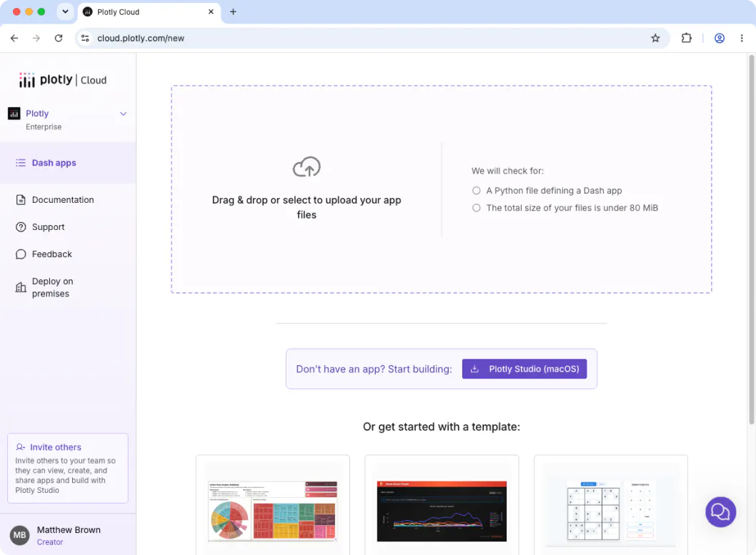
Task: Open the chat support bubble
Action: pos(720,511)
